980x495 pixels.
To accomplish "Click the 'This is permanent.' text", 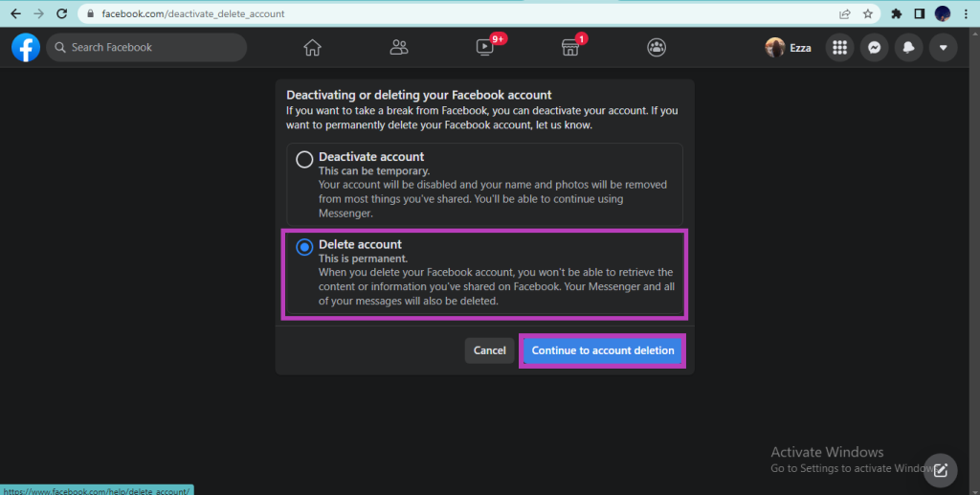I will point(363,259).
